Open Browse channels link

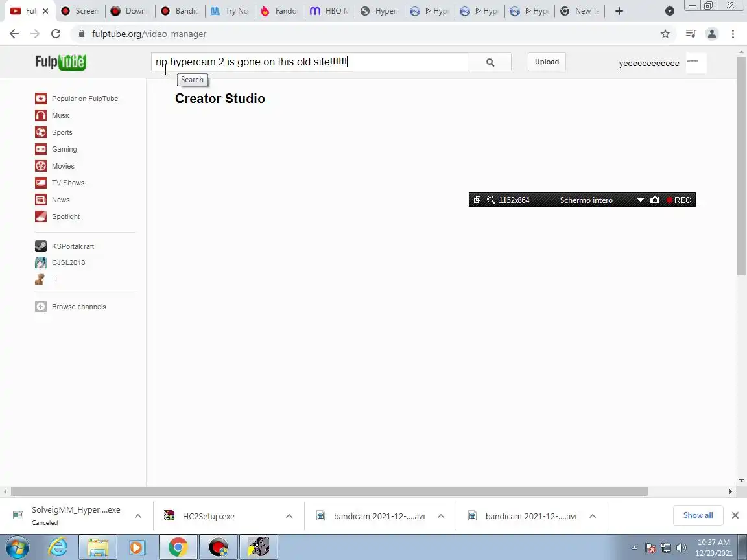[x=79, y=307]
